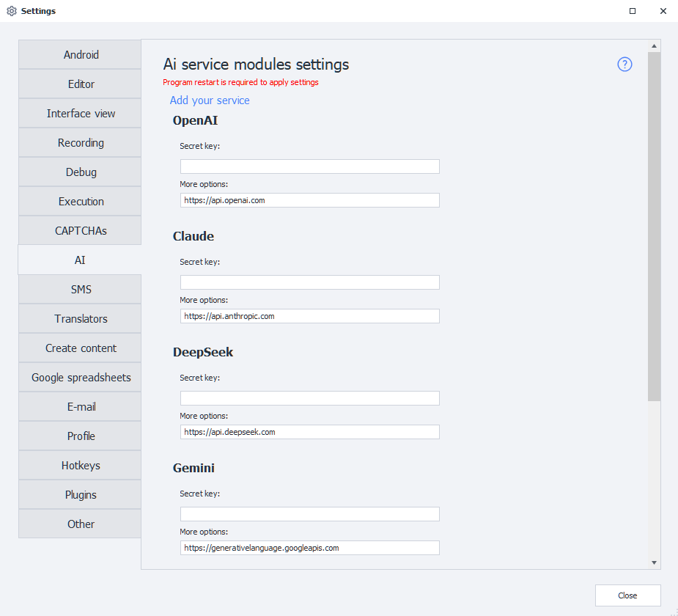Click the Add your service link
The width and height of the screenshot is (678, 616).
[x=210, y=100]
